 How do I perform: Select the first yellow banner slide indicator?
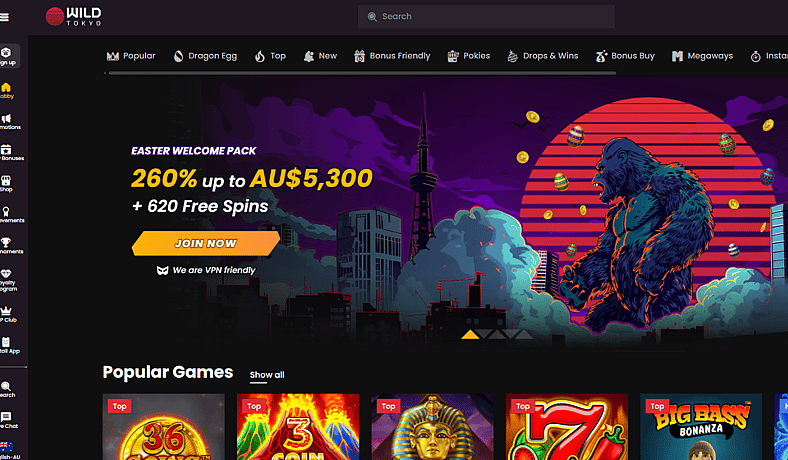tap(470, 334)
